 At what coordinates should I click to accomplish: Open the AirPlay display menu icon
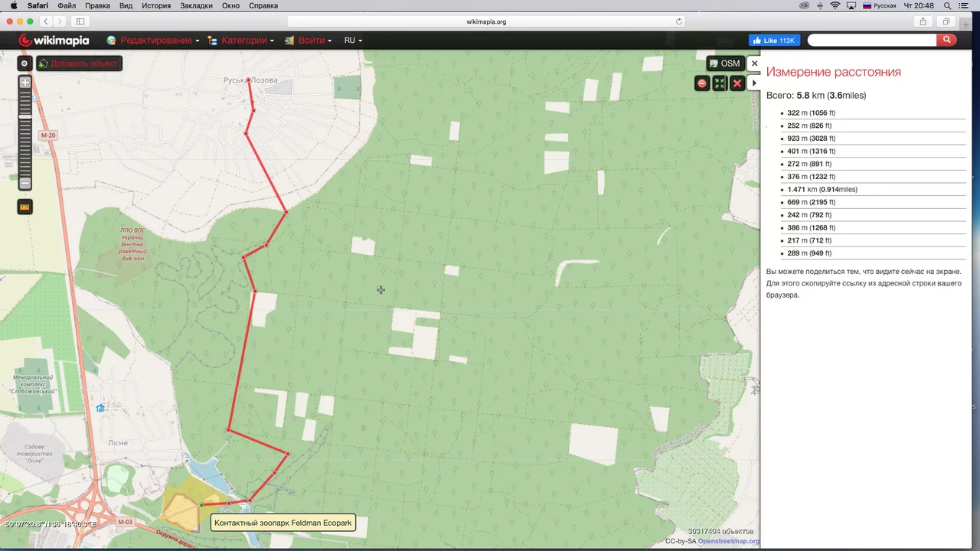point(851,5)
